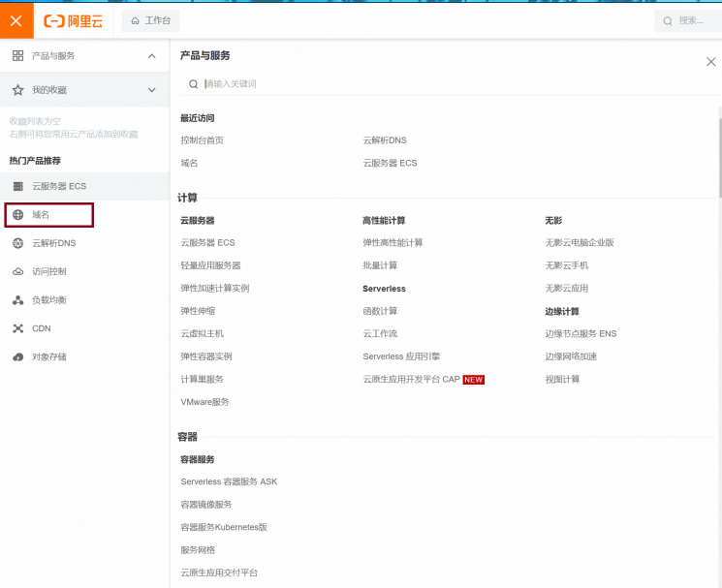The width and height of the screenshot is (722, 588).
Task: Click the 云解析DNS icon in sidebar
Action: [x=18, y=243]
